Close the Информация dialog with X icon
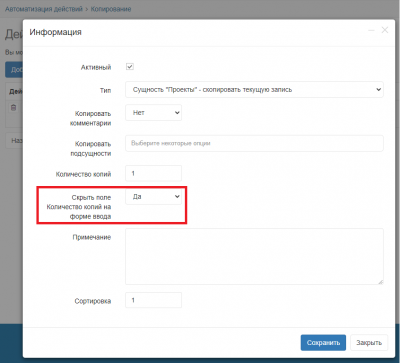Viewport: 400px width, 363px height. tap(385, 30)
